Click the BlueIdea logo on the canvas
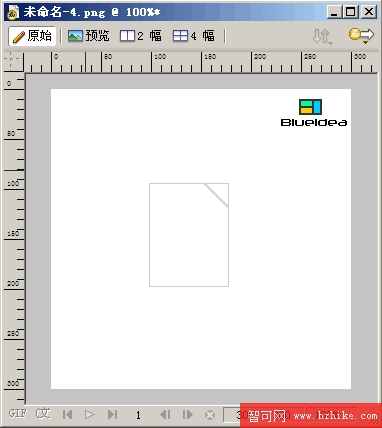382x428 pixels. [x=314, y=113]
